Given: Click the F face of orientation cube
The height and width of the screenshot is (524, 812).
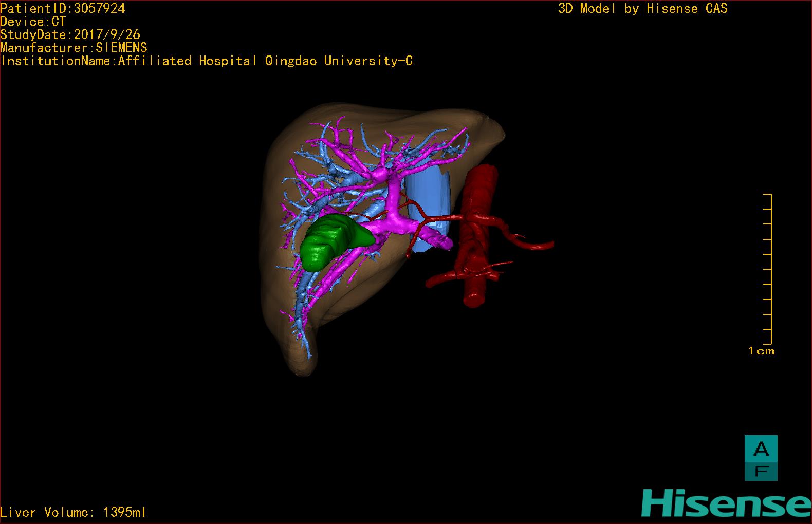Looking at the screenshot, I should pyautogui.click(x=761, y=472).
